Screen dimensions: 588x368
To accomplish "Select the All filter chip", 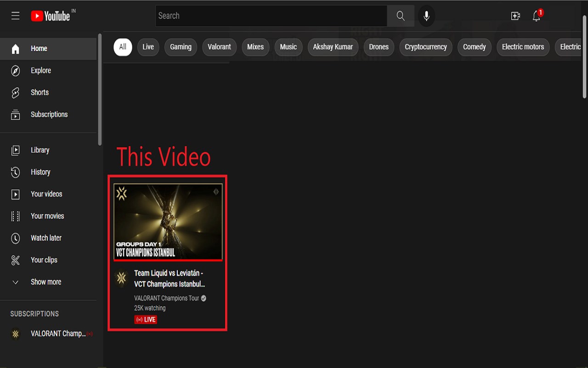I will (123, 47).
